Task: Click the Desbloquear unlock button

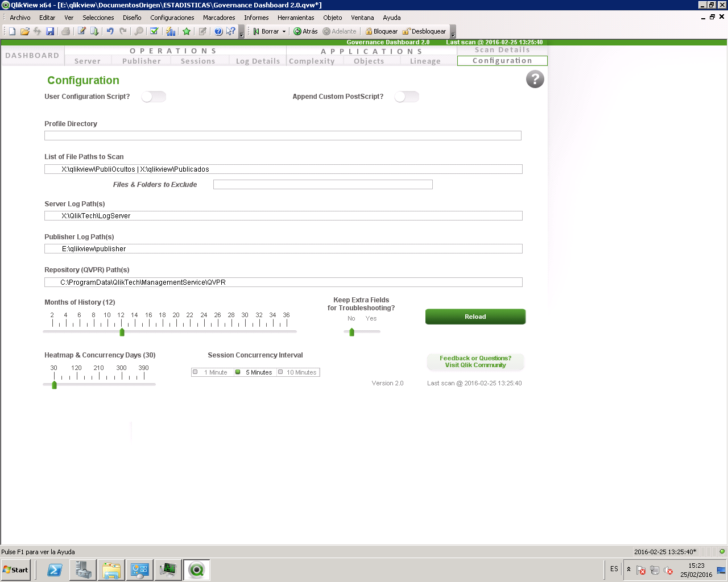Action: pos(424,31)
